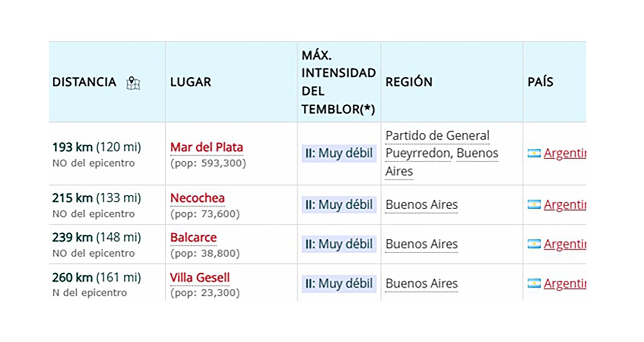Open the Villa Gesell location link
644x342 pixels.
coord(200,277)
